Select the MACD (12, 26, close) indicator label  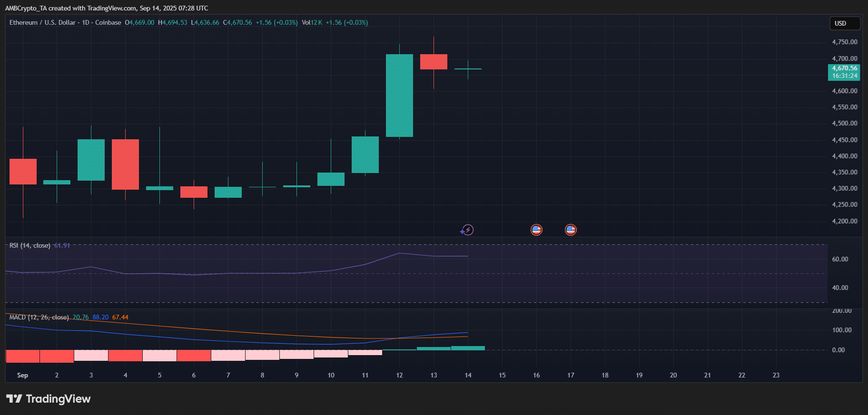coord(39,317)
